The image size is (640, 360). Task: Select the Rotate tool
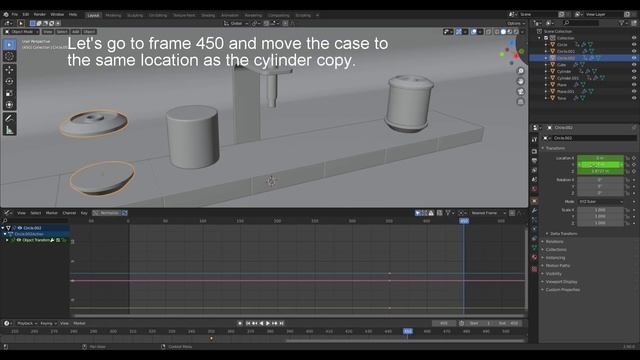click(9, 82)
